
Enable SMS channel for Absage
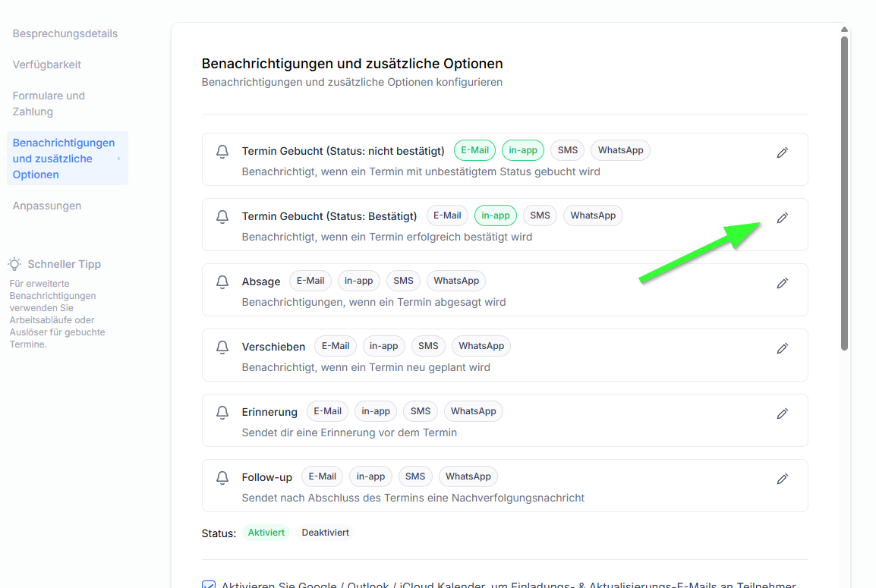(403, 281)
